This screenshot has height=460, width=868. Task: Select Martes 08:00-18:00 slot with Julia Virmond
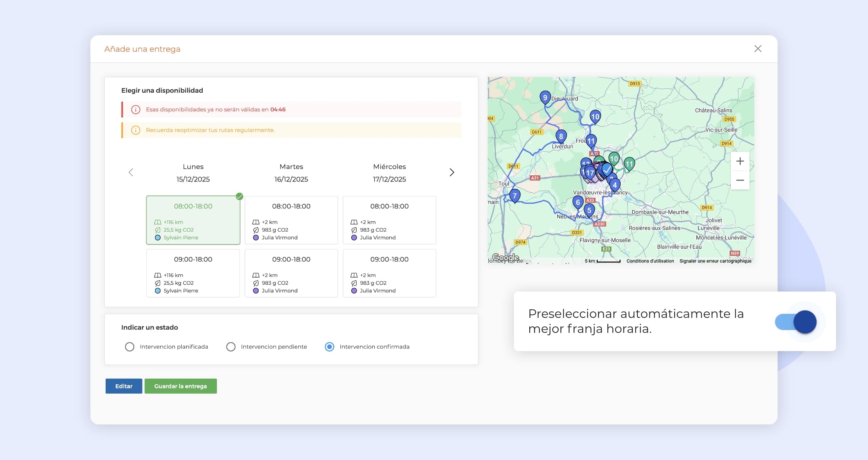291,220
